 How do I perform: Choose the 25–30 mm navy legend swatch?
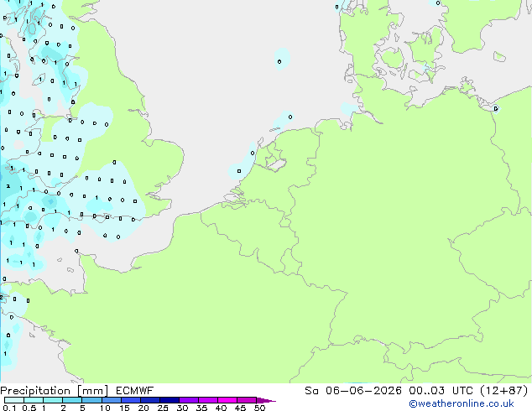pyautogui.click(x=169, y=400)
